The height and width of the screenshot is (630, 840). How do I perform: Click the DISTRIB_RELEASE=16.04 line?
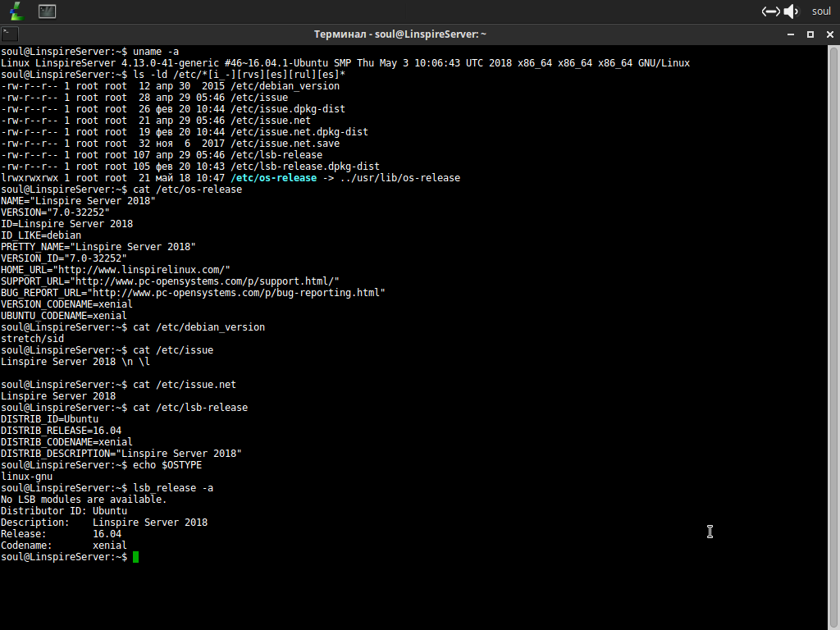pos(61,431)
